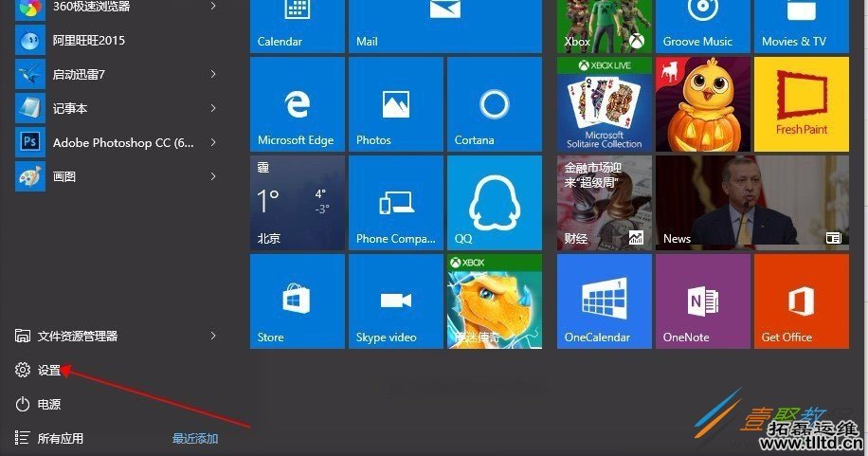Open the Mail tile
868x456 pixels.
point(445,27)
